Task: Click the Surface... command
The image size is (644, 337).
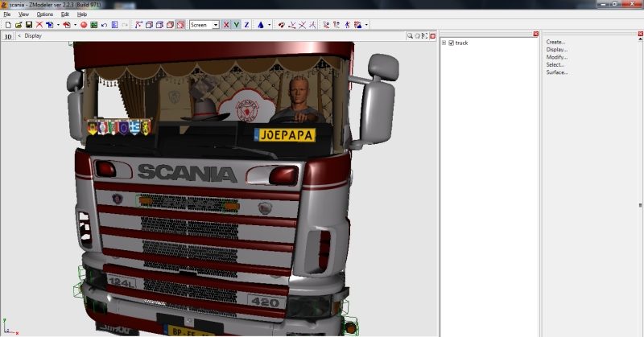Action: click(556, 72)
